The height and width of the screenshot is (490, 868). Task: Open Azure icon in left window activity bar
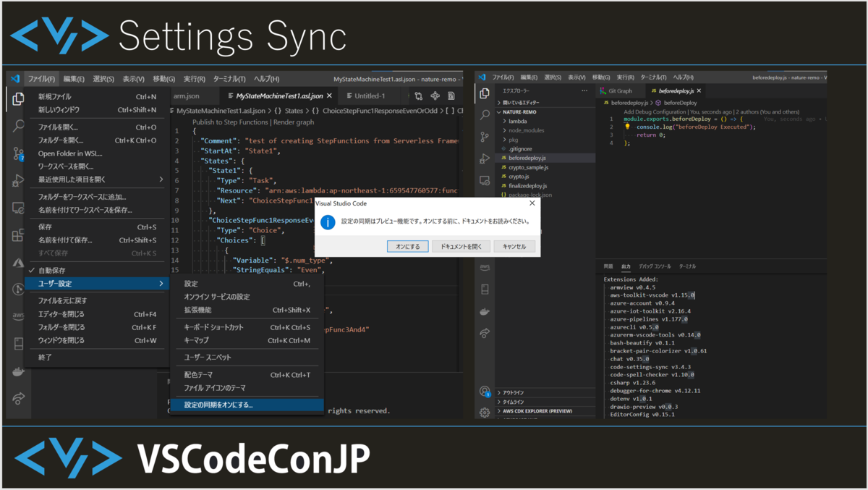(19, 262)
